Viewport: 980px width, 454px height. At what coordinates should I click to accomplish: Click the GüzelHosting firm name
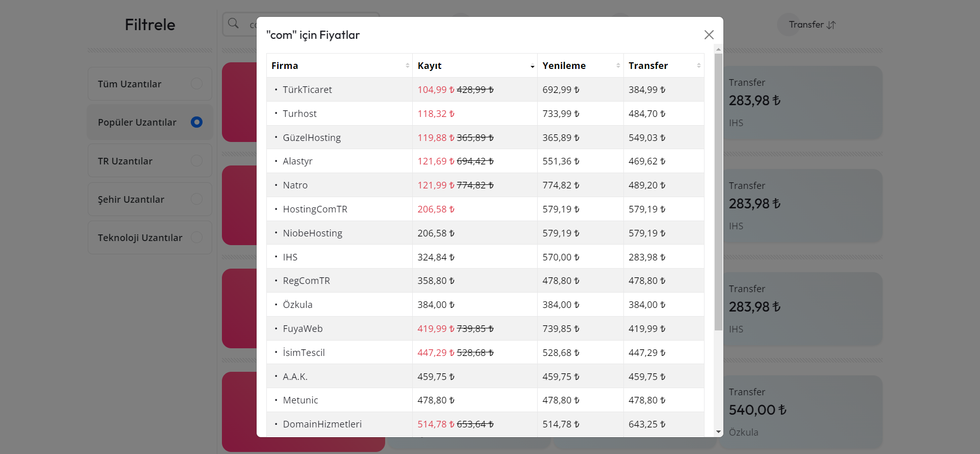click(x=312, y=137)
